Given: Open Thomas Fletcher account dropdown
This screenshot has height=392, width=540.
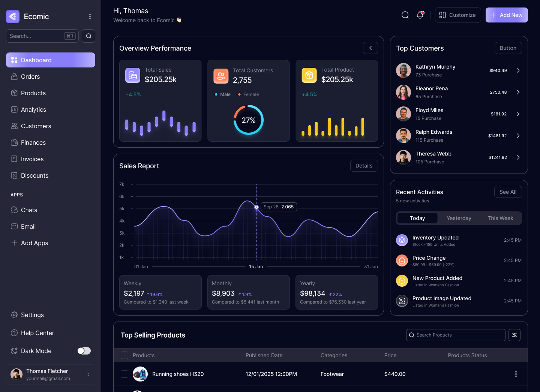Looking at the screenshot, I should [x=88, y=374].
